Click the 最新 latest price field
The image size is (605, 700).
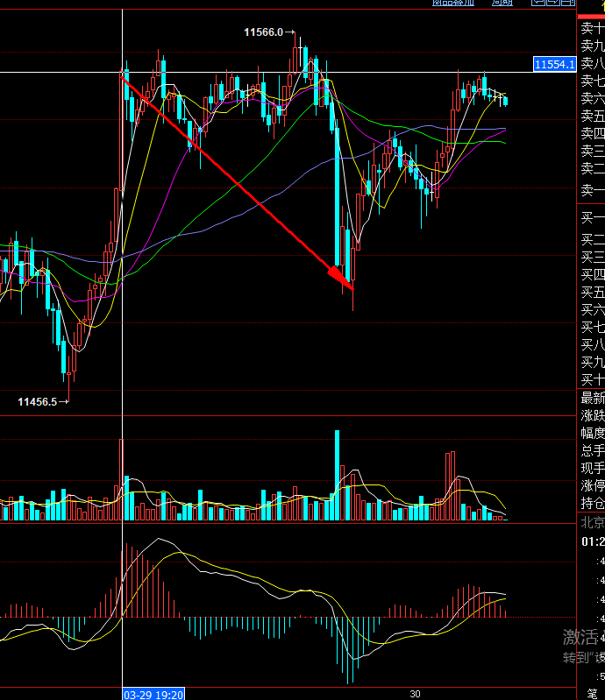click(593, 398)
